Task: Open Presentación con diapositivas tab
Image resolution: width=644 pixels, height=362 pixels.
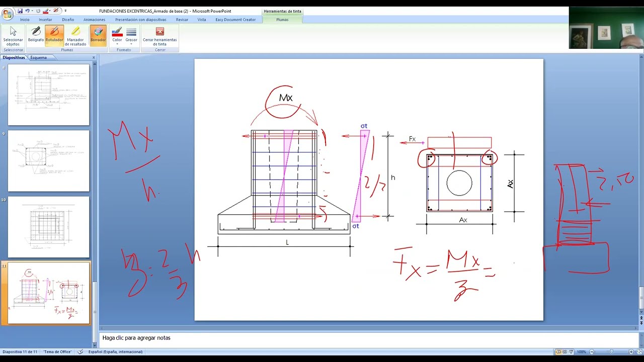Action: coord(141,20)
